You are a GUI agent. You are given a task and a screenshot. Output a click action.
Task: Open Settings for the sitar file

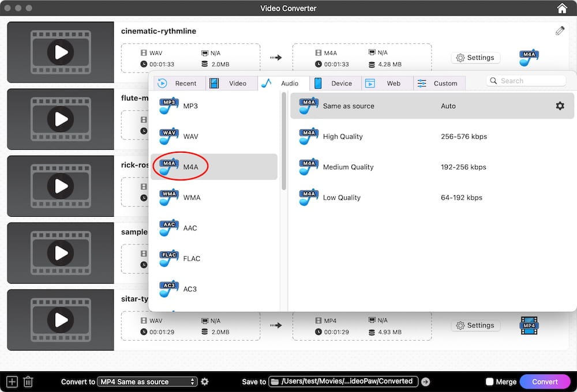point(475,326)
